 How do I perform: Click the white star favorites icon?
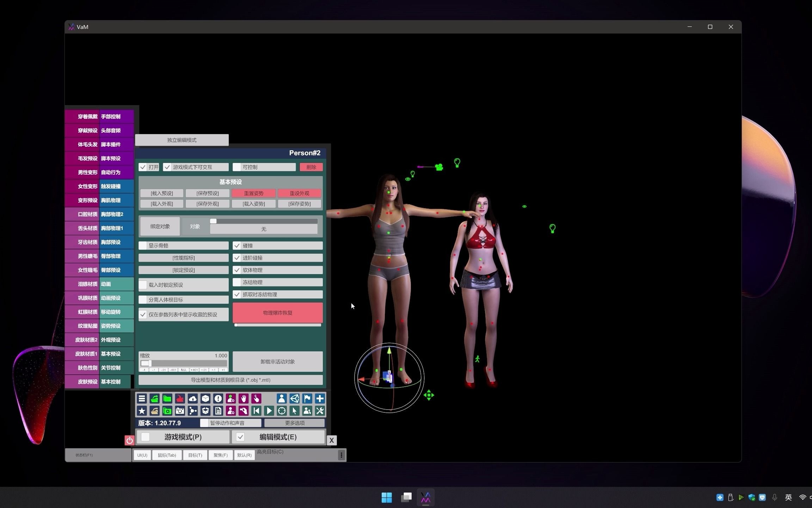[142, 411]
